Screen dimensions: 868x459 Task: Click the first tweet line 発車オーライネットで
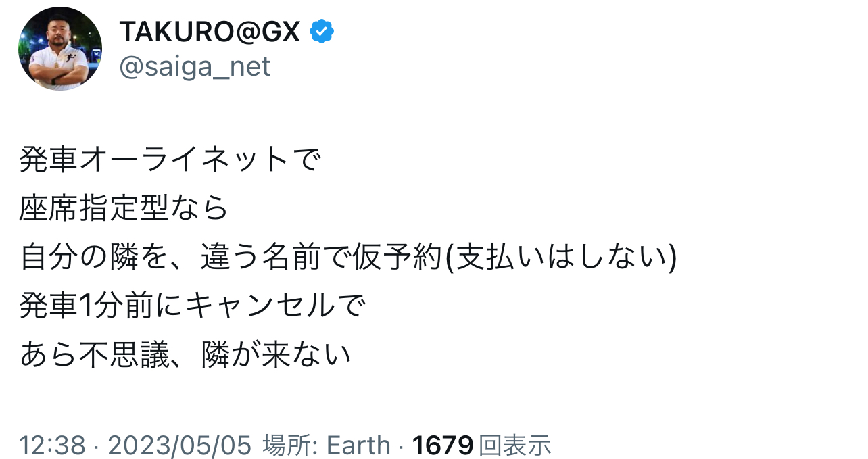(169, 160)
